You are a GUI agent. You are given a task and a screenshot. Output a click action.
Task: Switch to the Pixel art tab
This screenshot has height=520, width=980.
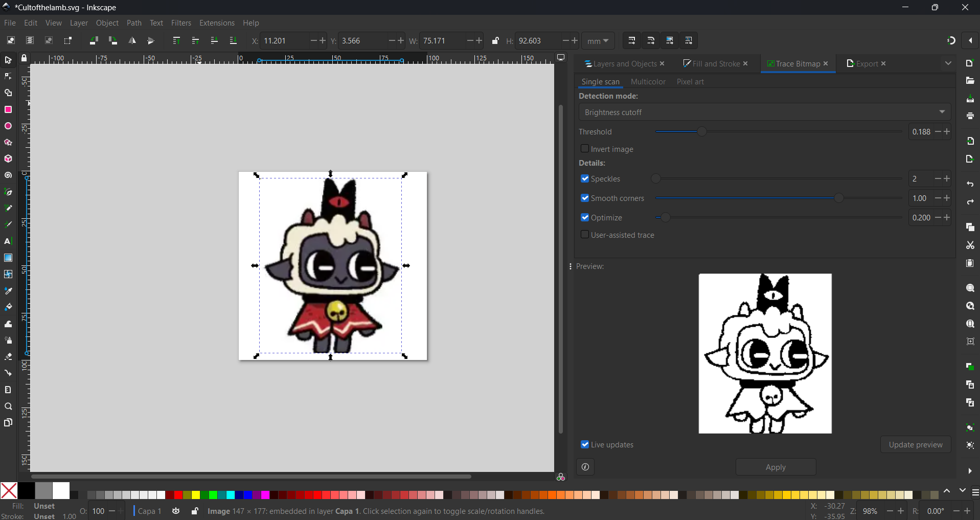click(x=690, y=82)
